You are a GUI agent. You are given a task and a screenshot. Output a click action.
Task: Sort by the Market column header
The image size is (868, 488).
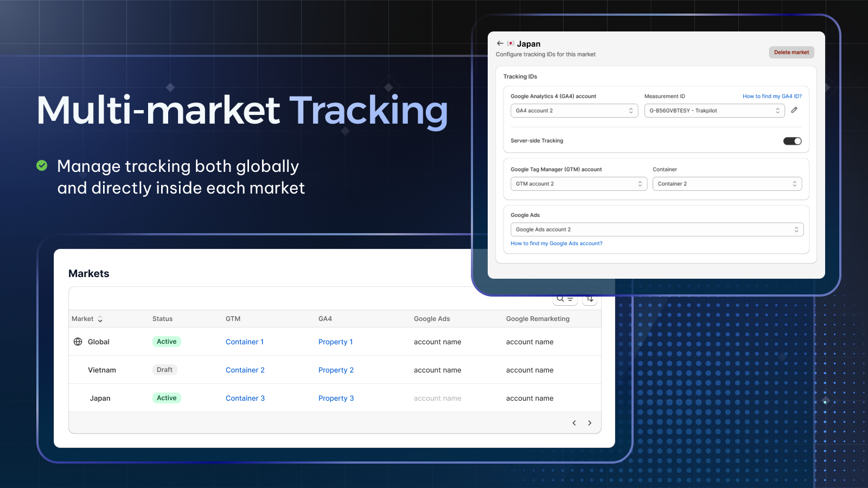tap(87, 319)
